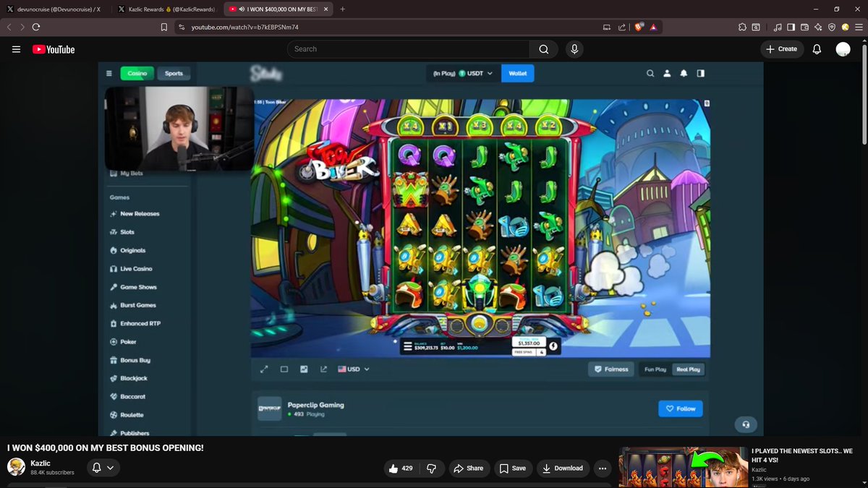Switch to Kazlic Rewards X tab
Viewport: 868px width, 488px height.
pyautogui.click(x=166, y=9)
